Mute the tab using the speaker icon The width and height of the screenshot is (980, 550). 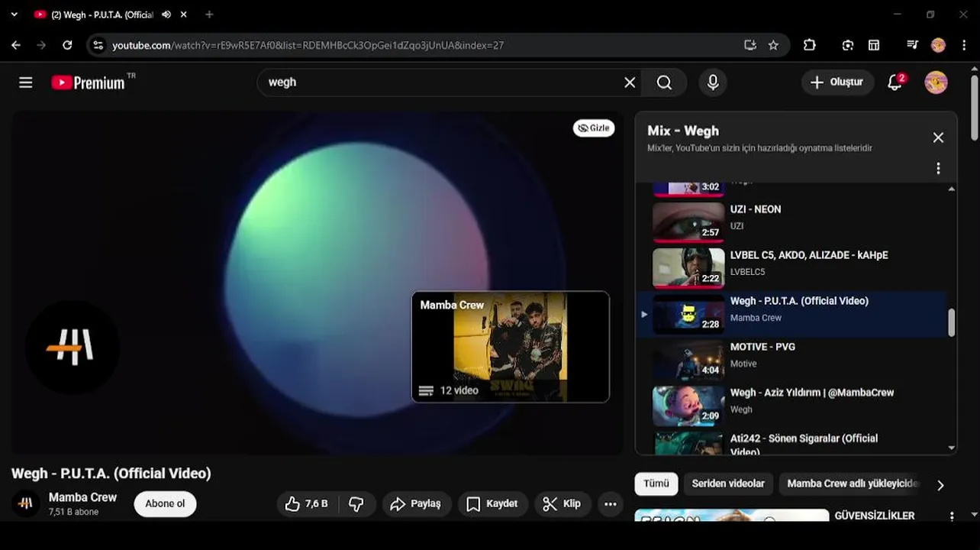tap(166, 15)
